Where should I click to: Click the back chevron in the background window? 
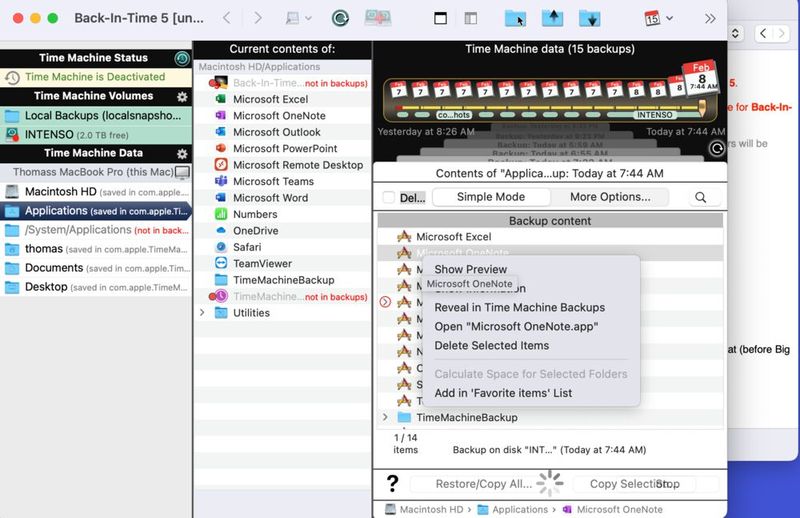[763, 34]
